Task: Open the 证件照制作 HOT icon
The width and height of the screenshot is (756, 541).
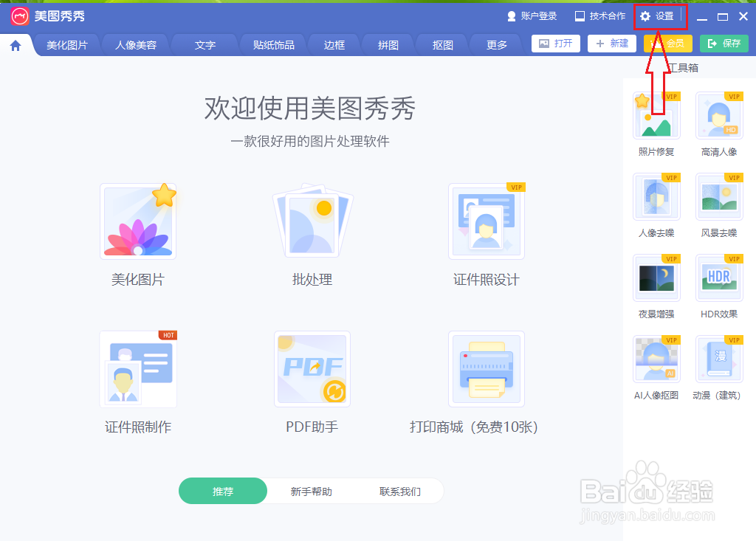Action: click(x=138, y=369)
